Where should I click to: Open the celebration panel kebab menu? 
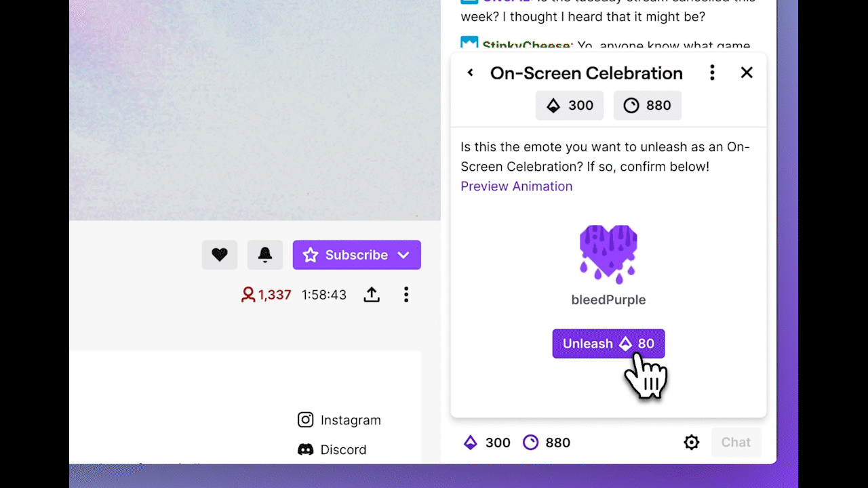(712, 73)
